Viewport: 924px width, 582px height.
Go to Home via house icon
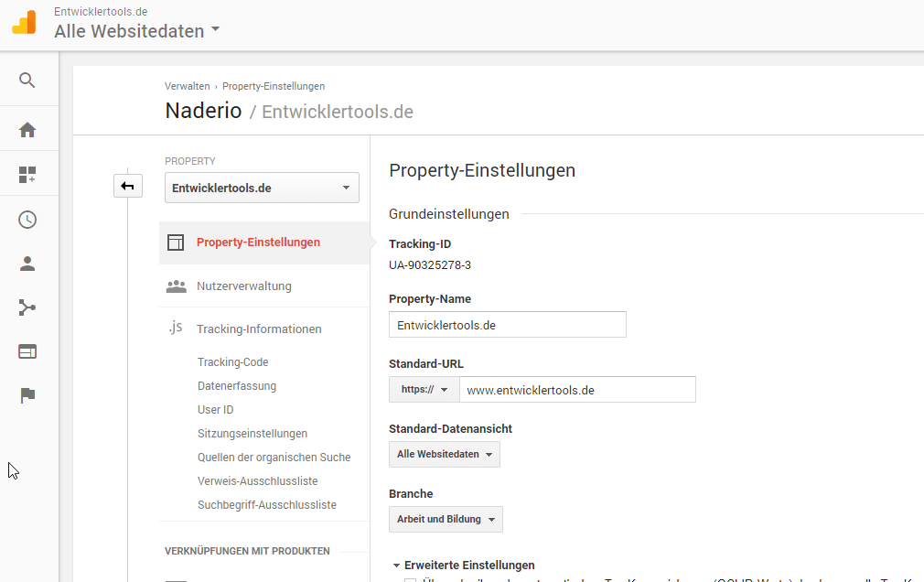pyautogui.click(x=27, y=130)
